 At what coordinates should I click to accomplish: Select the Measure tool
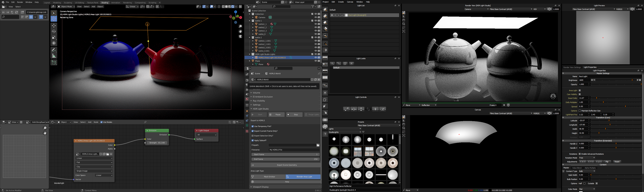coord(54,56)
